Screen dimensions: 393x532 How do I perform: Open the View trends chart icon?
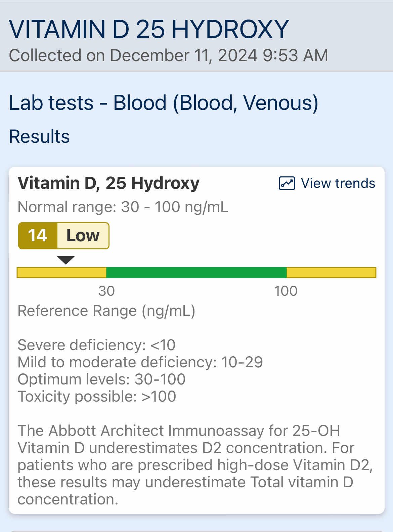tap(287, 183)
